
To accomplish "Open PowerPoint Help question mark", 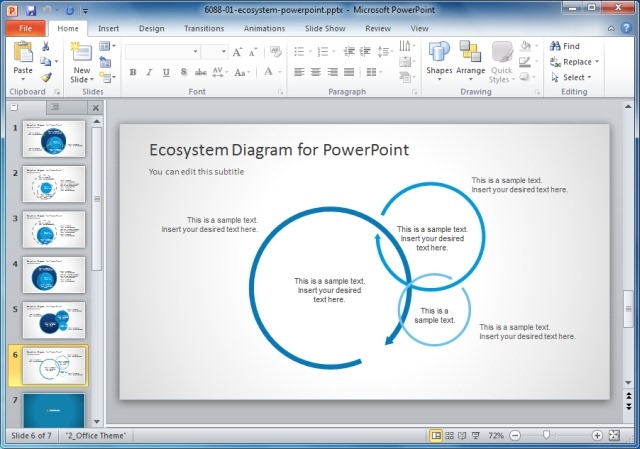I will tap(626, 28).
